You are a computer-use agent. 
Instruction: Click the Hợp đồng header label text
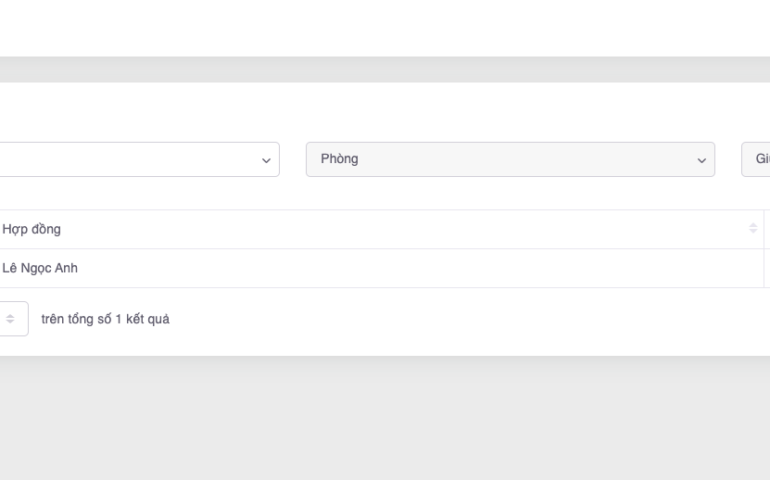pos(31,229)
